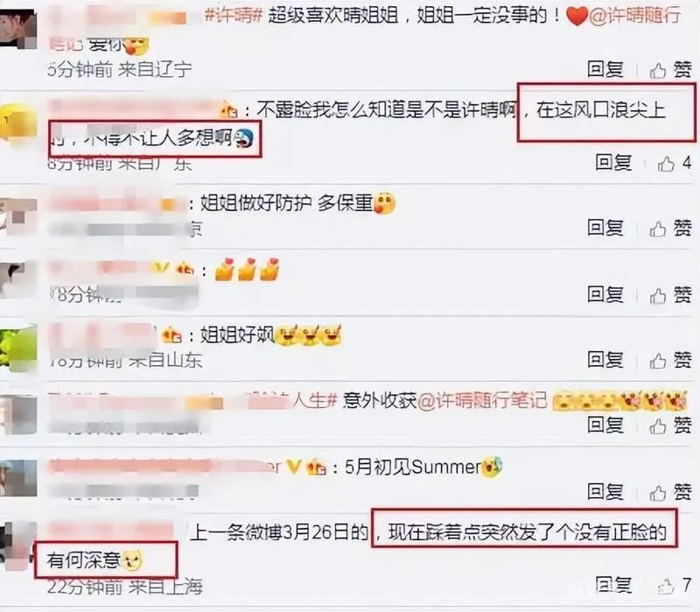Reply to 5月初见Summer comment
Screen dimensions: 700x612
pos(605,492)
